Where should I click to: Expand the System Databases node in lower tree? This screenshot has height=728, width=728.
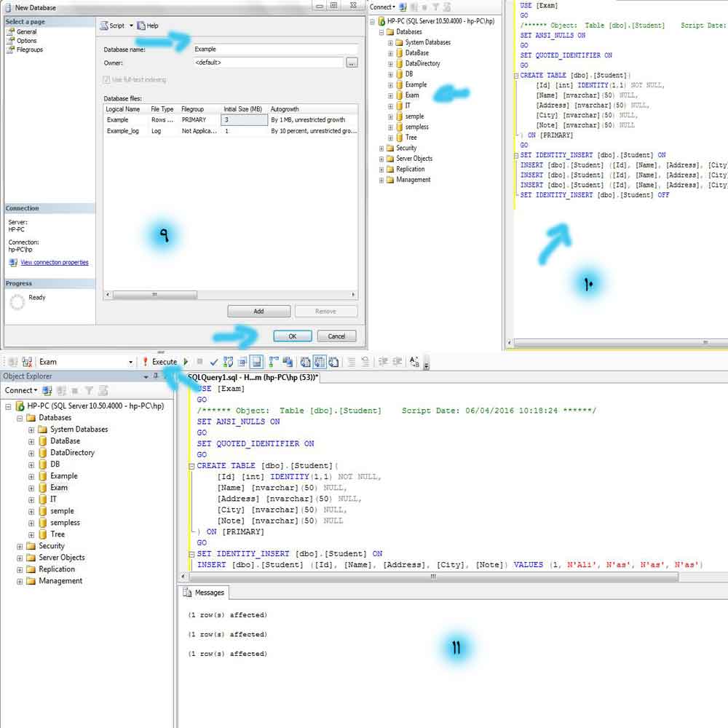[x=31, y=430]
